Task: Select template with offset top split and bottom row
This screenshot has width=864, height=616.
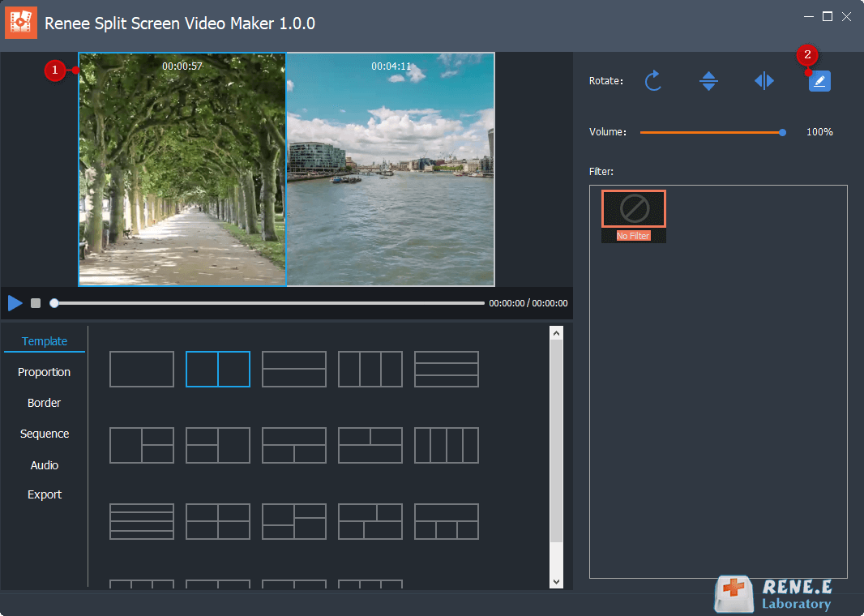Action: [x=370, y=445]
